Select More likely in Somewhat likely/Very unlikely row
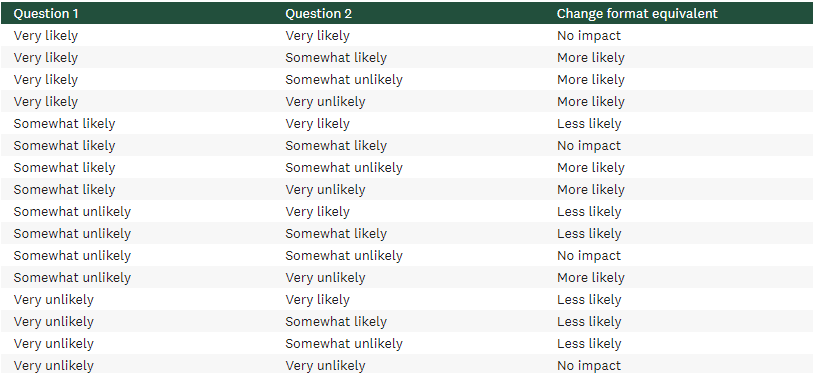 pyautogui.click(x=591, y=190)
